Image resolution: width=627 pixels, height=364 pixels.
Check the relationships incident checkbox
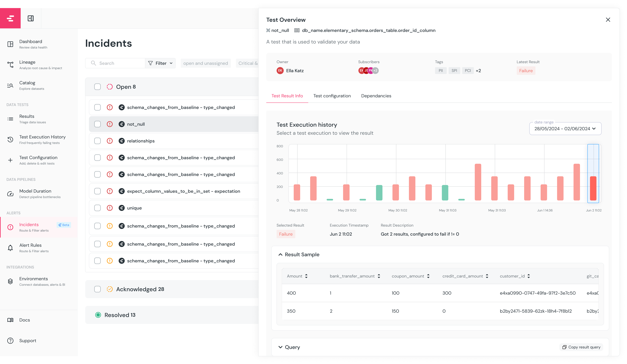click(98, 141)
